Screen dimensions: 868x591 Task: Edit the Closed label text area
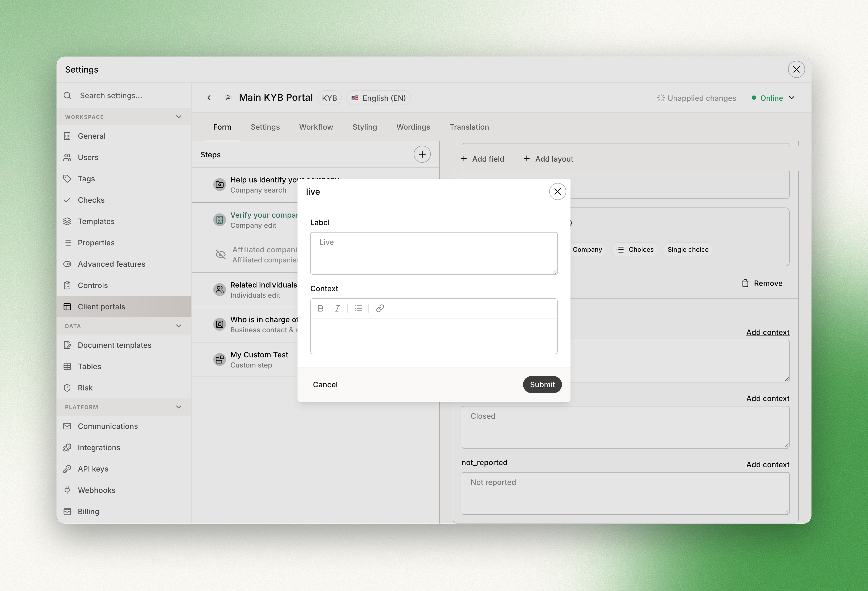pos(625,427)
